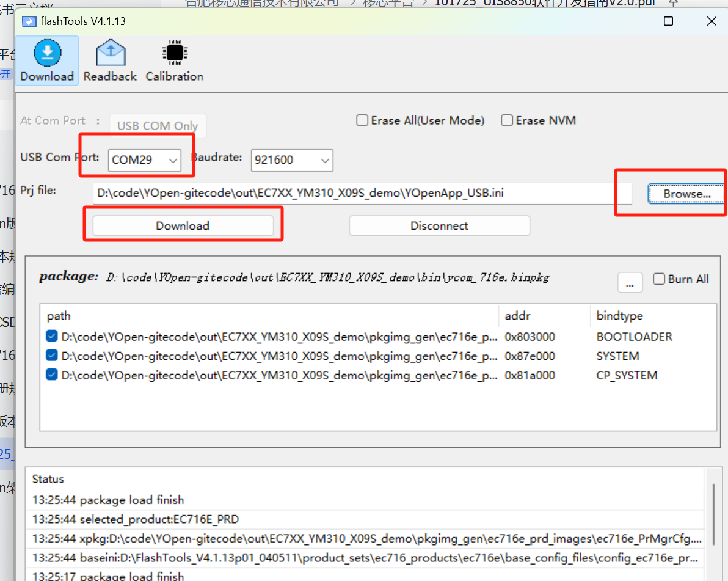Screen dimensions: 728x581
Task: Click the Disconnect button
Action: coord(439,226)
